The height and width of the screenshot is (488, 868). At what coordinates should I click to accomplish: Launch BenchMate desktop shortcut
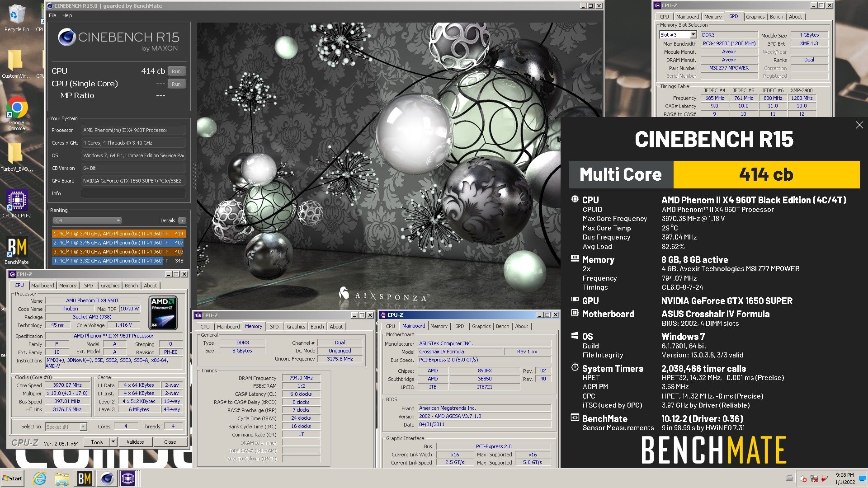17,251
